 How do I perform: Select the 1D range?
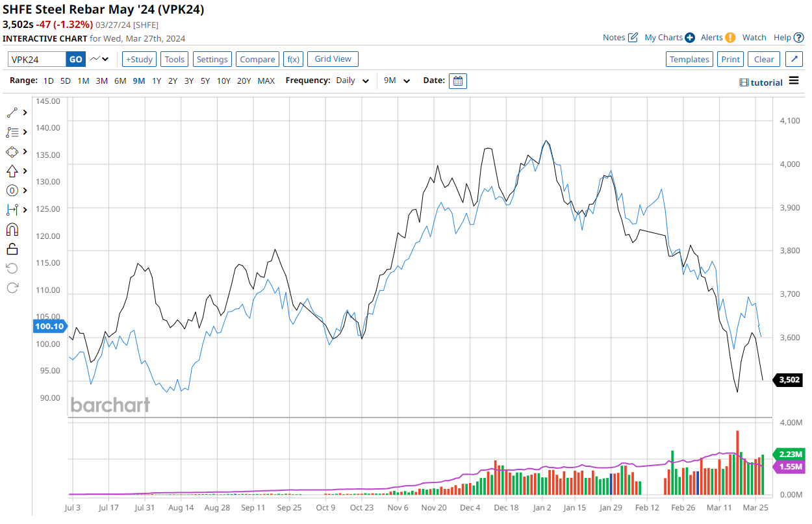pos(49,81)
